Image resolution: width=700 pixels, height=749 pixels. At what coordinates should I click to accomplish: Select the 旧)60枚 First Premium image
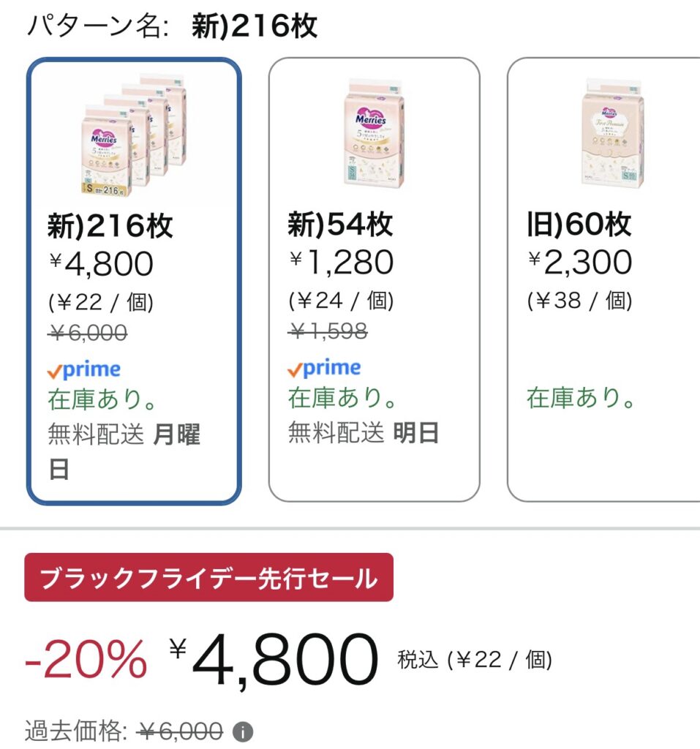[611, 136]
